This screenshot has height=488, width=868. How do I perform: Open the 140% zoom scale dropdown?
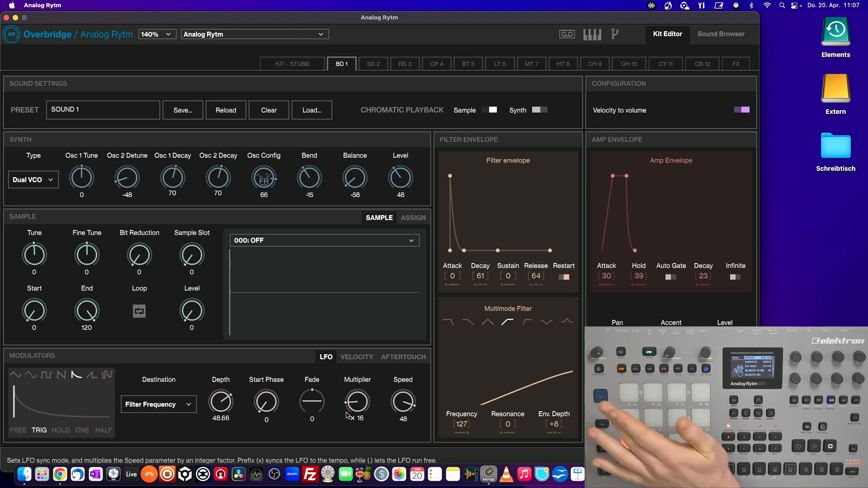(x=157, y=34)
